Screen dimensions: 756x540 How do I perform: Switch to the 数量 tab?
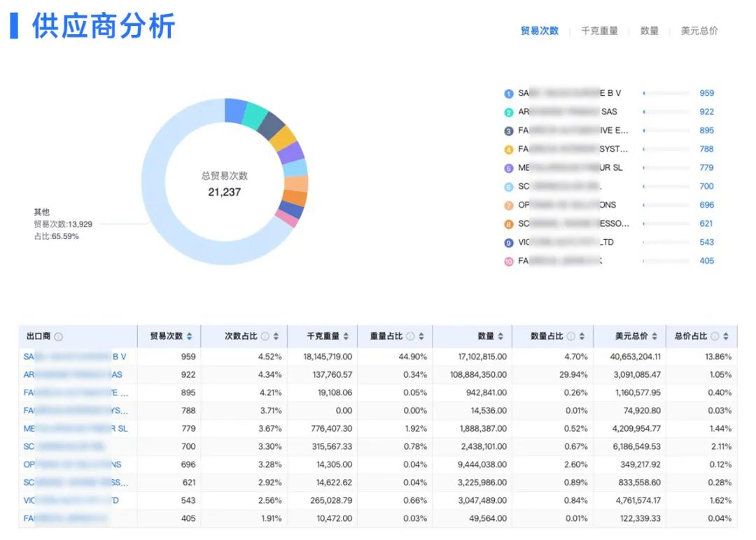click(x=650, y=31)
